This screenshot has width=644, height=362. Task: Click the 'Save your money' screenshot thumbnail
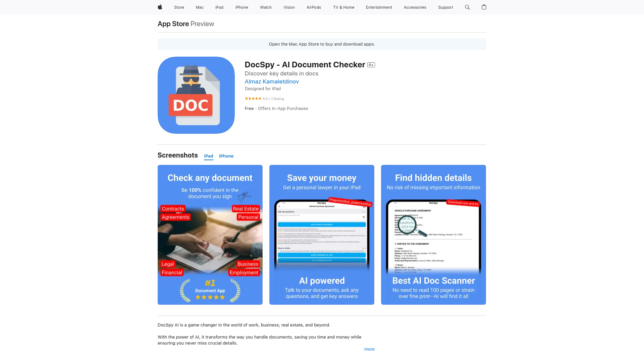322,234
